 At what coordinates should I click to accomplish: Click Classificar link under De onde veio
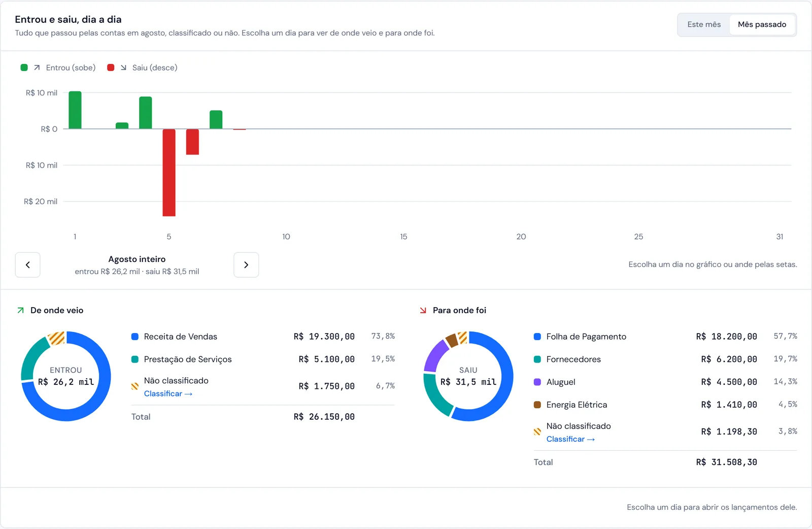168,393
